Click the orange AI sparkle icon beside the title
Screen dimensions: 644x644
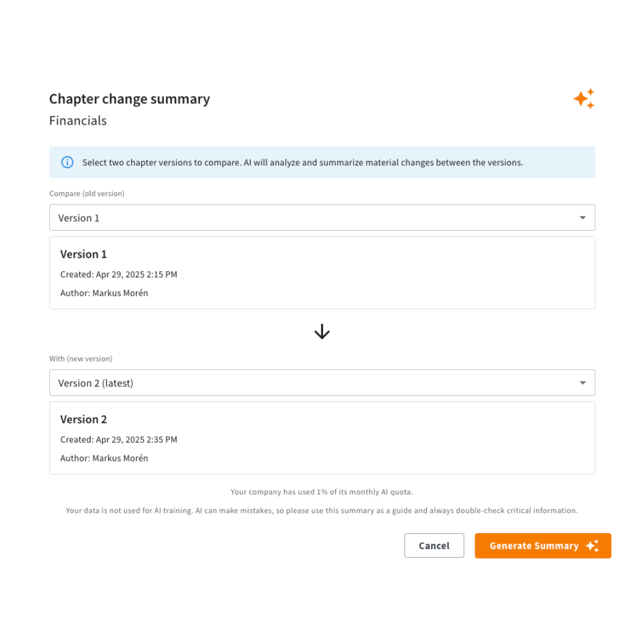point(584,98)
